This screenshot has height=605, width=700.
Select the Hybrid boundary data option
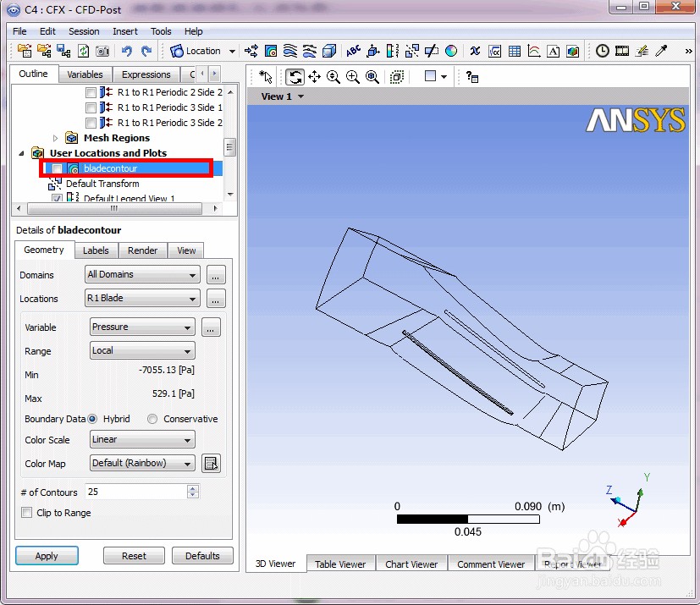pyautogui.click(x=92, y=419)
